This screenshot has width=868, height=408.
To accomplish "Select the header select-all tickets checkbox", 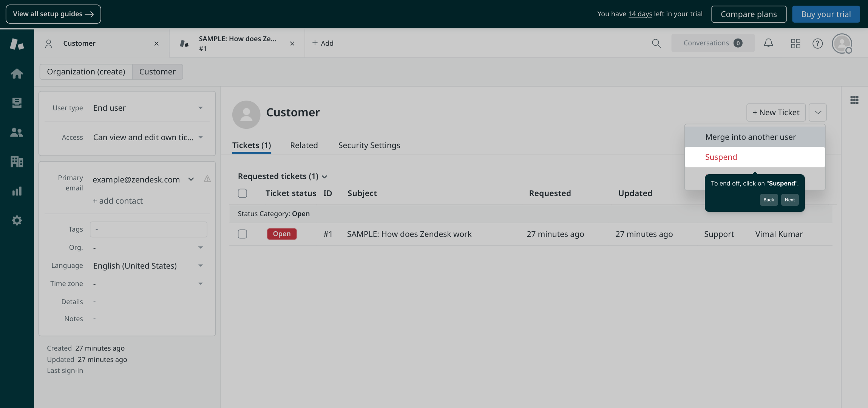I will [x=242, y=193].
